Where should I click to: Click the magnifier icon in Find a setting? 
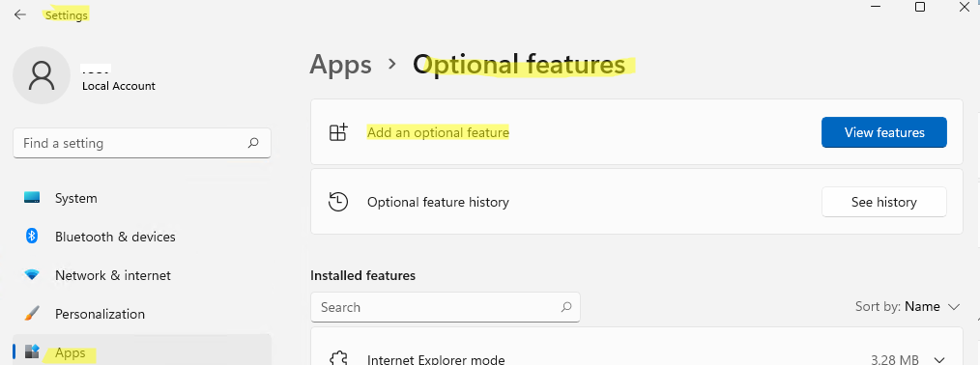253,143
